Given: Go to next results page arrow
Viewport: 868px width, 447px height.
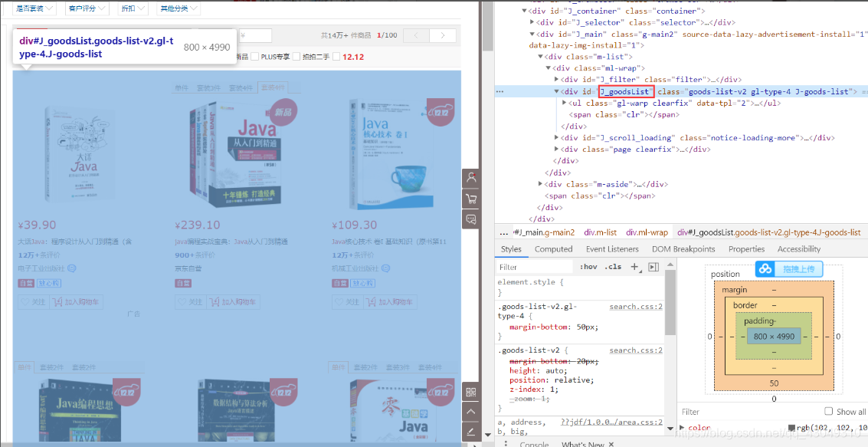Looking at the screenshot, I should tap(442, 35).
